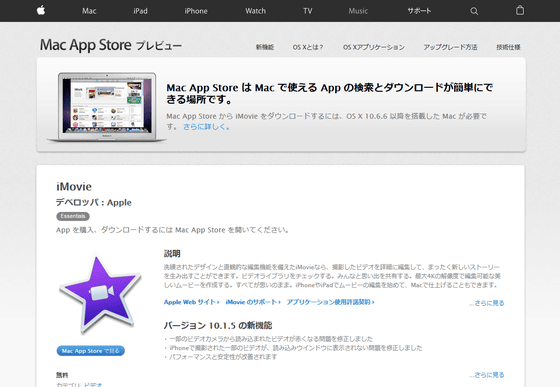Open the Watch menu item

point(255,11)
